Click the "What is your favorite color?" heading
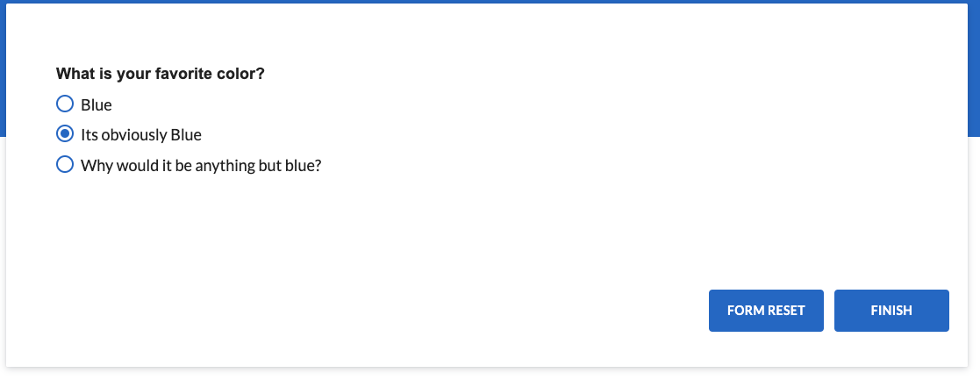 click(x=160, y=74)
